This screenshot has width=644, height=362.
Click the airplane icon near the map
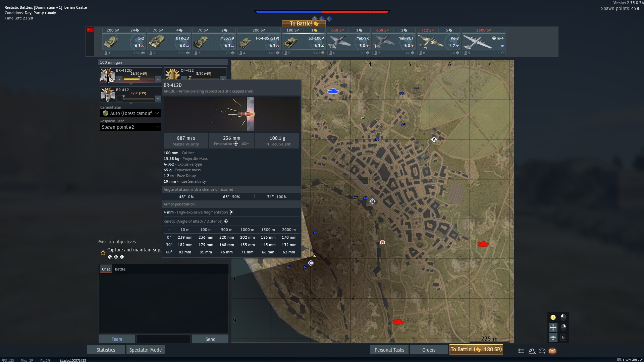coord(553,338)
